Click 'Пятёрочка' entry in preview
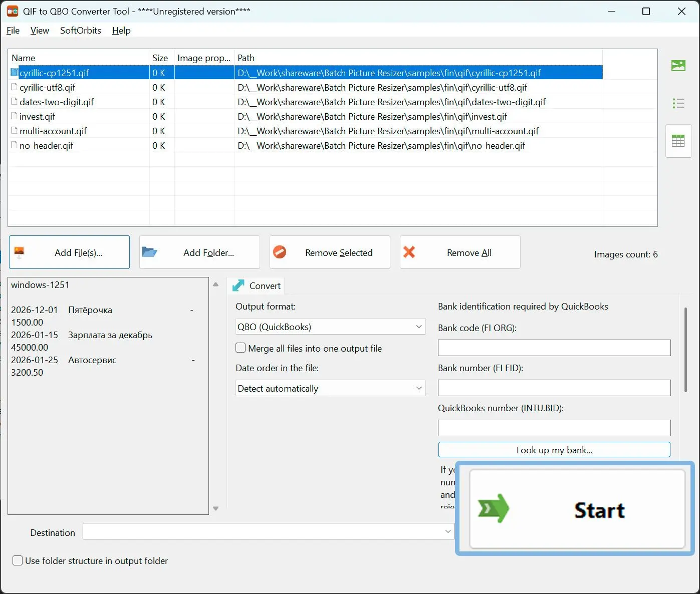 90,310
